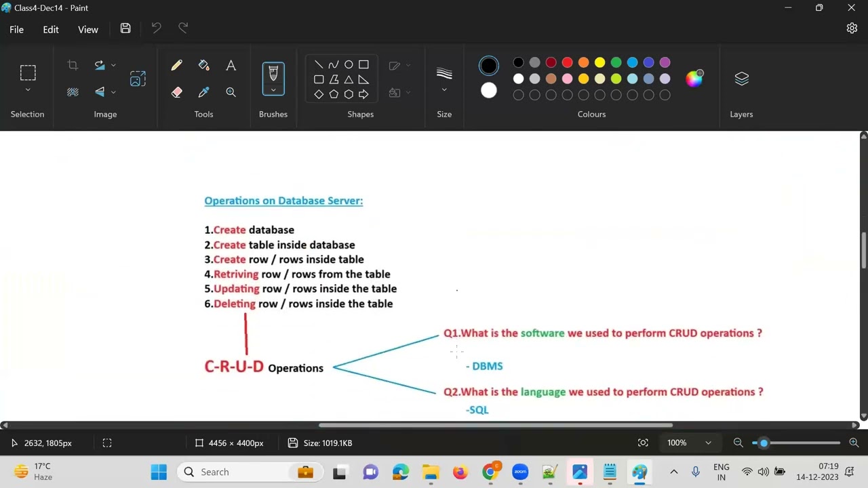Select the Magnifier tool

point(231,92)
